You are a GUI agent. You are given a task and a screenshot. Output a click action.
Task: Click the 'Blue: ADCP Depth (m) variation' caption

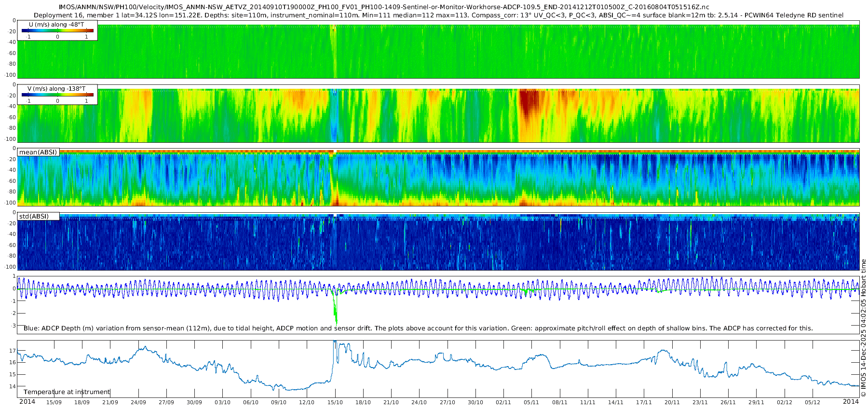point(418,328)
